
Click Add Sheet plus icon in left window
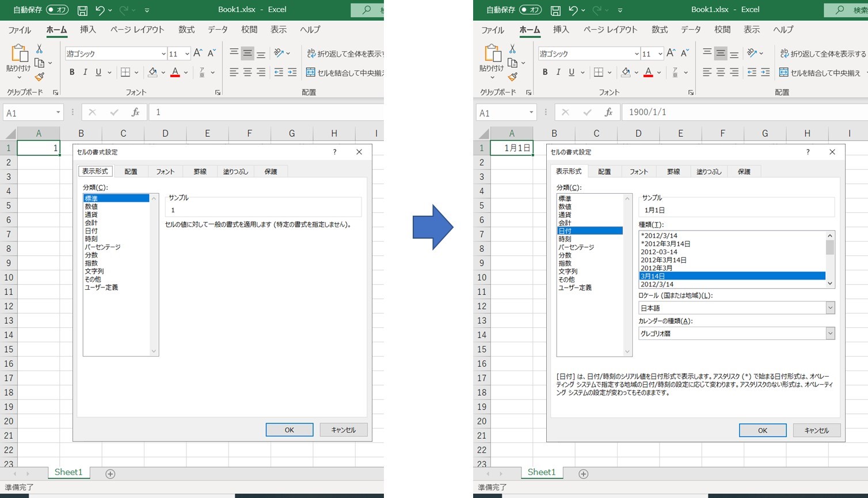click(x=111, y=474)
